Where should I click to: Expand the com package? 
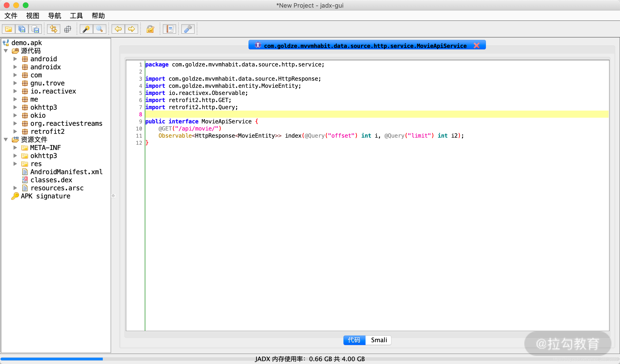click(15, 75)
